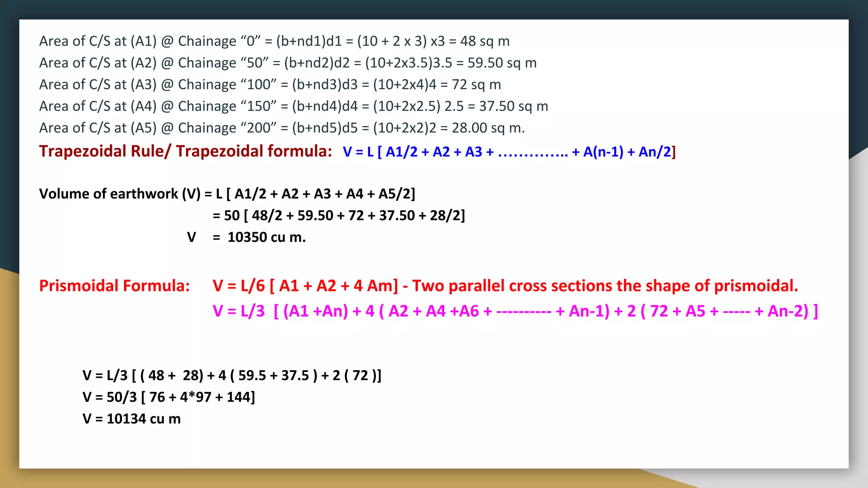Click the 'Volume of earthwork (V)' line

coord(227,194)
